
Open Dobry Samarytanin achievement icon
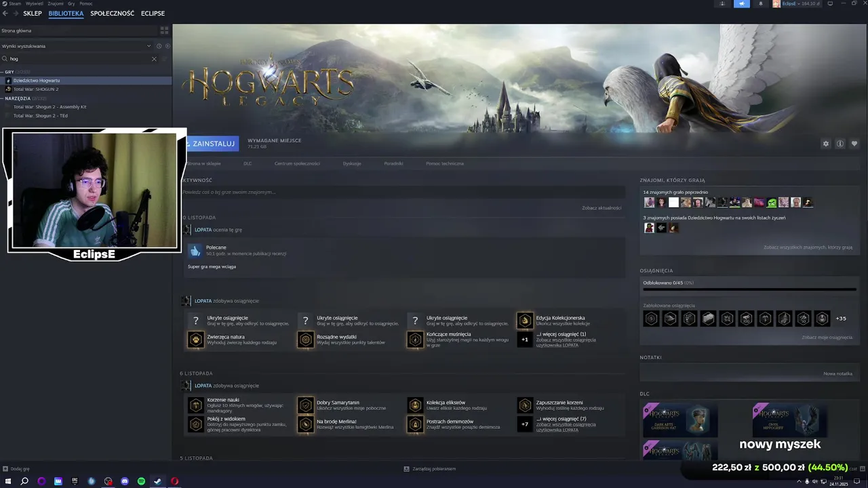coord(306,405)
